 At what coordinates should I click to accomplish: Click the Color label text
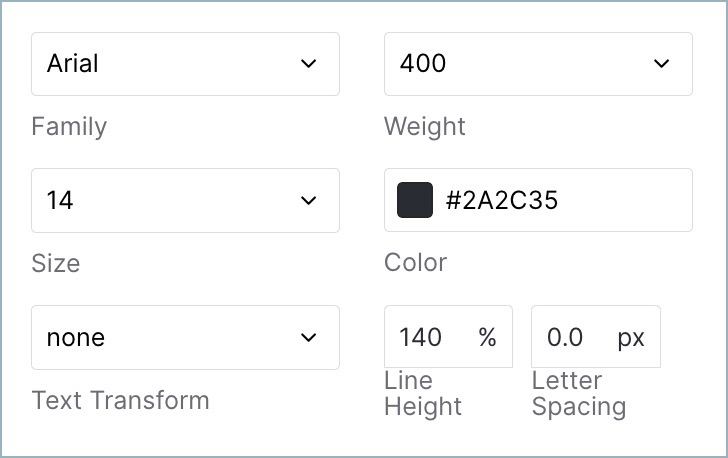click(x=415, y=262)
